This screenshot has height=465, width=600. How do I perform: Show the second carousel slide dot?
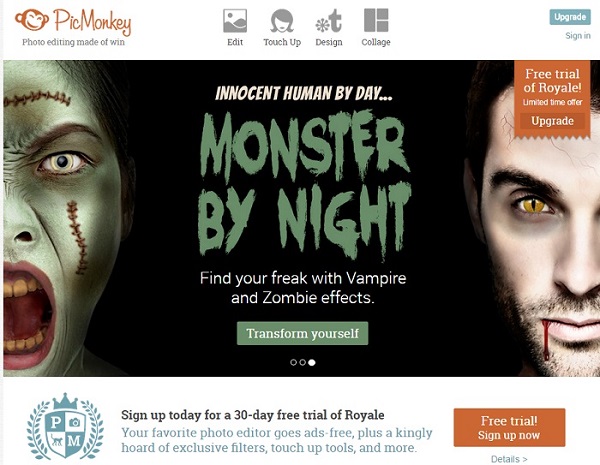click(x=303, y=362)
